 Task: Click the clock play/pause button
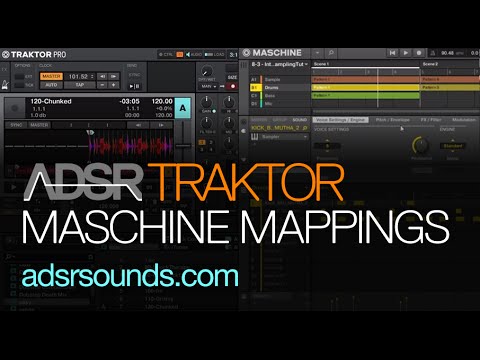[x=134, y=86]
